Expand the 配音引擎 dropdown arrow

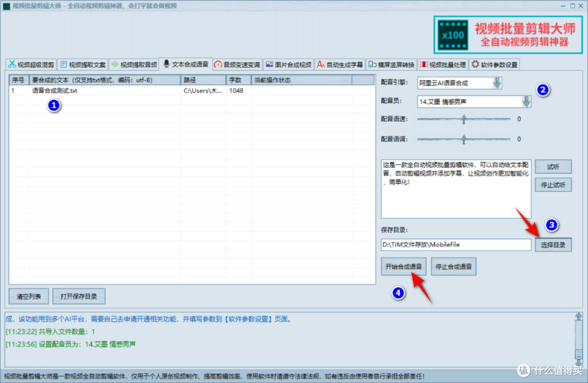click(x=497, y=83)
